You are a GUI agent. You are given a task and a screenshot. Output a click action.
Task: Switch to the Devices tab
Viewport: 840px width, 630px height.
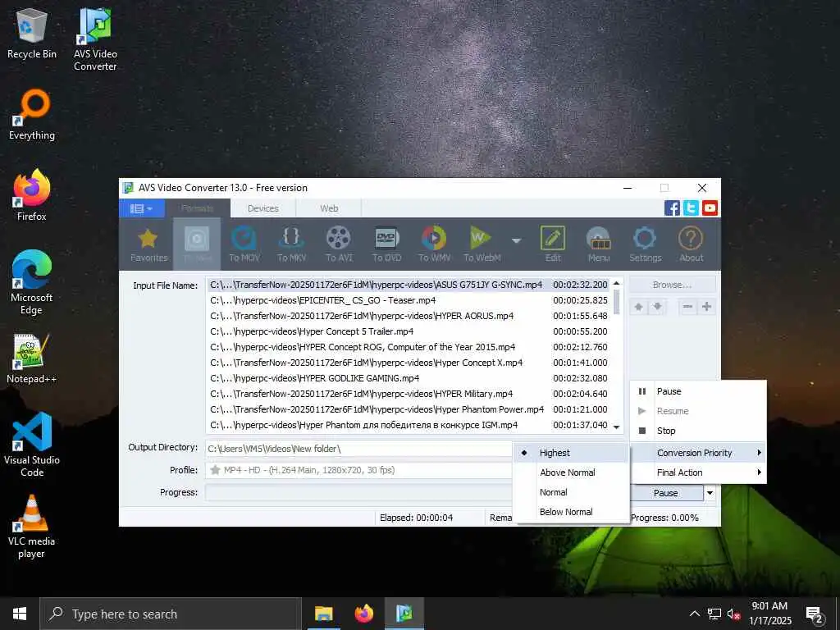click(x=263, y=208)
